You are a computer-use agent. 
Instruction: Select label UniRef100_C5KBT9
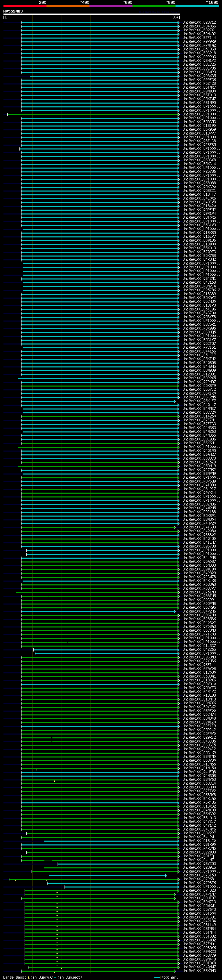point(199,386)
